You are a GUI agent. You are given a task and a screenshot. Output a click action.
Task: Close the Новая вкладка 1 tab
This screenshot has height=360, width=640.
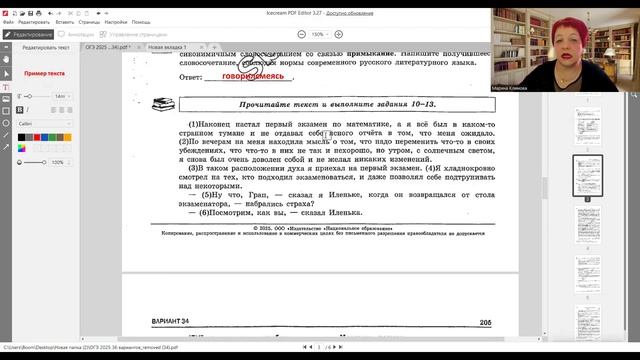(201, 47)
